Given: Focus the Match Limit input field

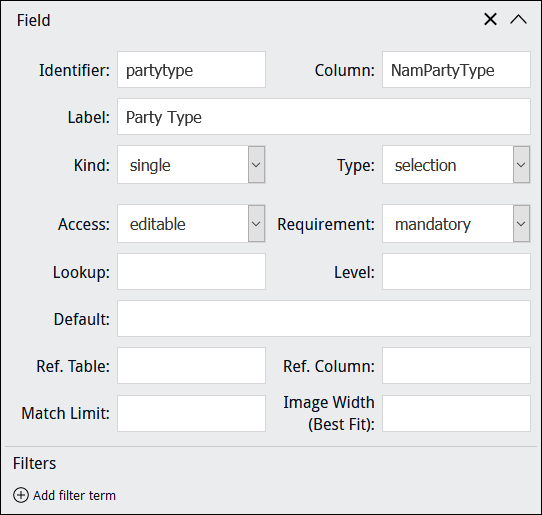Looking at the screenshot, I should (191, 413).
